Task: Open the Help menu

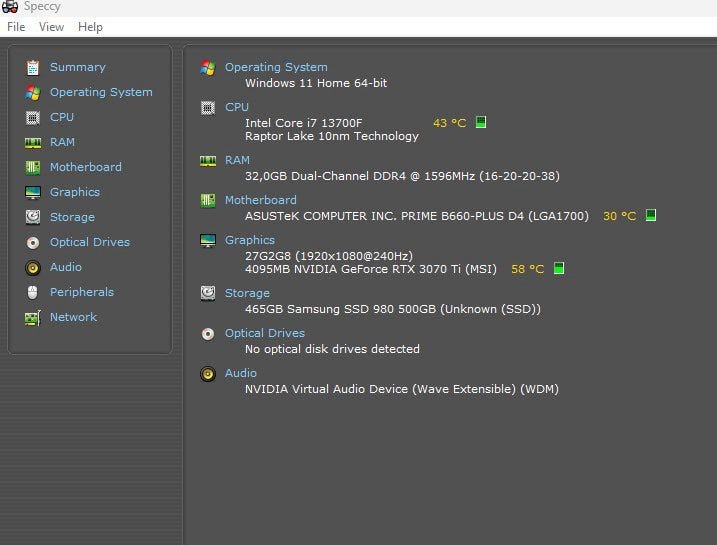Action: (x=90, y=27)
